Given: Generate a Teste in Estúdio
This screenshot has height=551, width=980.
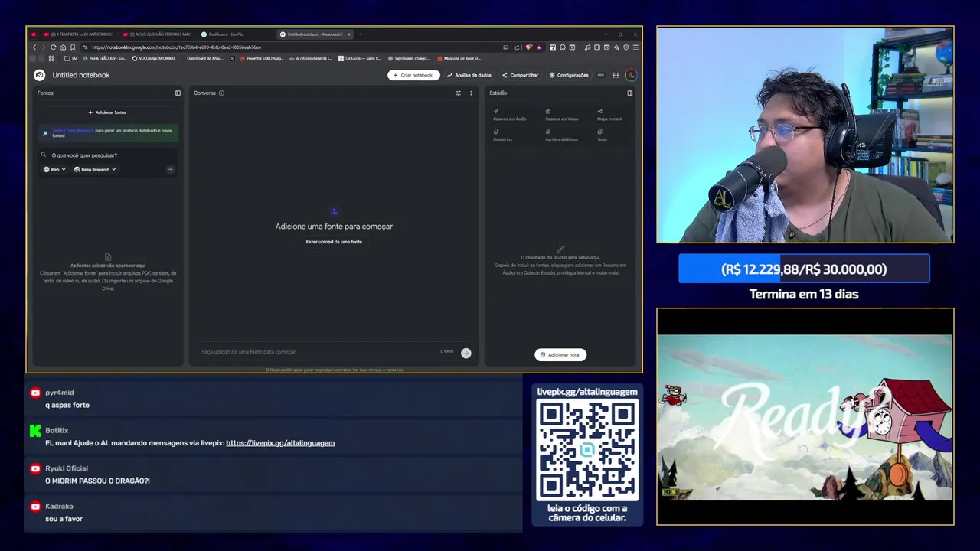Looking at the screenshot, I should [x=603, y=135].
